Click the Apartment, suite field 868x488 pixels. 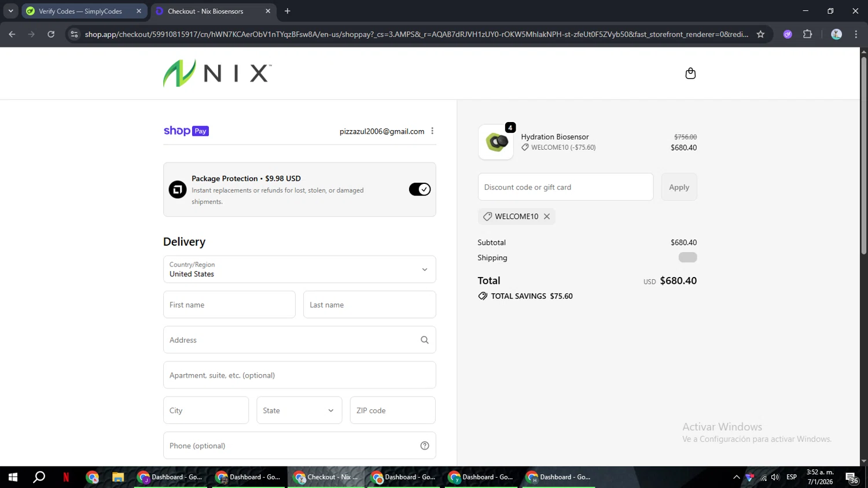pos(299,375)
